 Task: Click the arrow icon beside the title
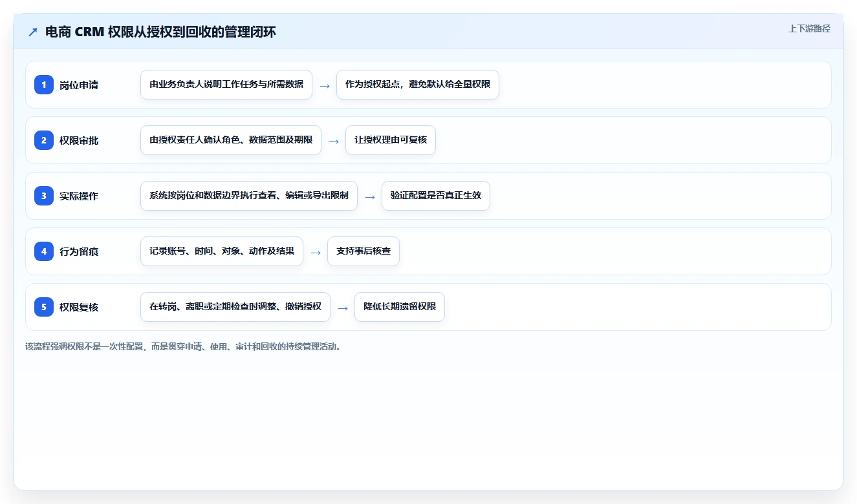click(33, 32)
